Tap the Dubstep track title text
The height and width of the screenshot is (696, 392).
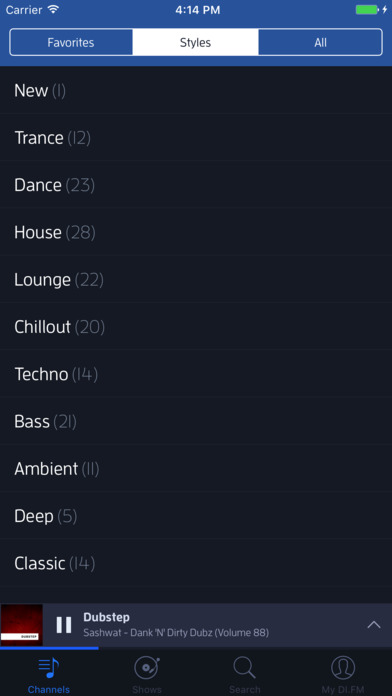pos(107,617)
